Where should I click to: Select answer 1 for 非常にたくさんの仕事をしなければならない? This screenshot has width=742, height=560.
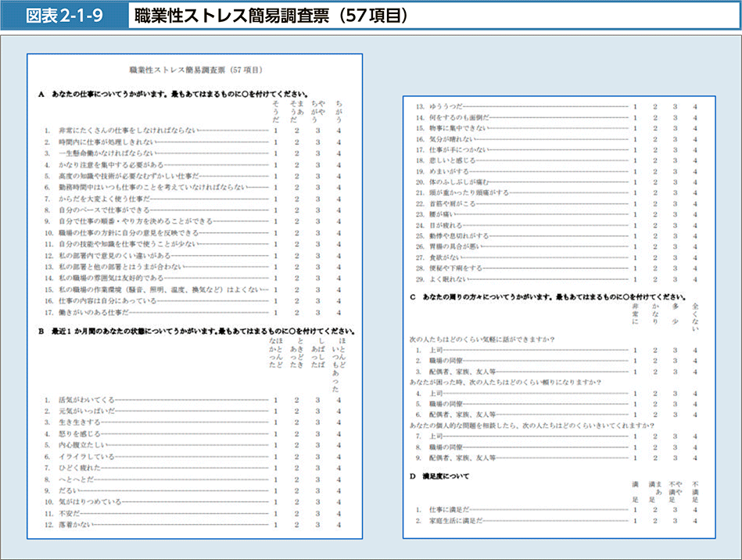point(276,130)
